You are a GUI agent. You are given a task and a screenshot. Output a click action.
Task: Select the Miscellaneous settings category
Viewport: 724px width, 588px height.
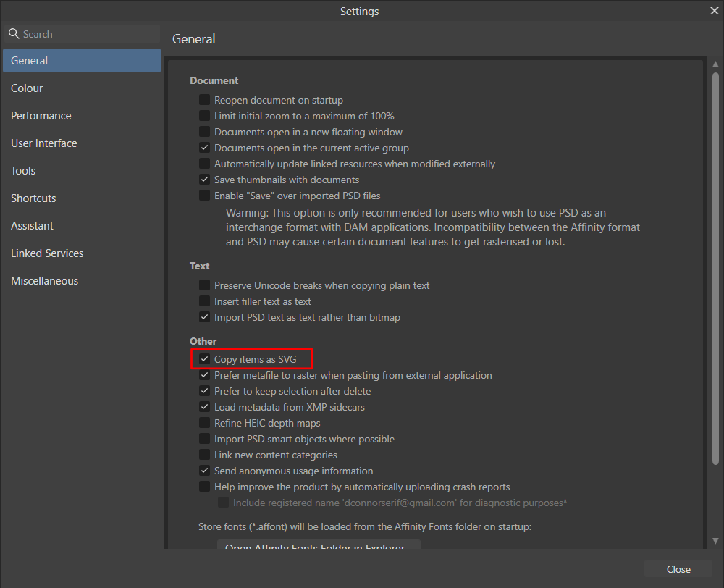click(x=44, y=280)
